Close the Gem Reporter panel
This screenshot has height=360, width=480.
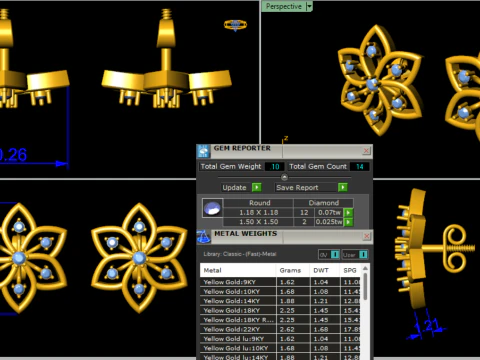click(366, 151)
